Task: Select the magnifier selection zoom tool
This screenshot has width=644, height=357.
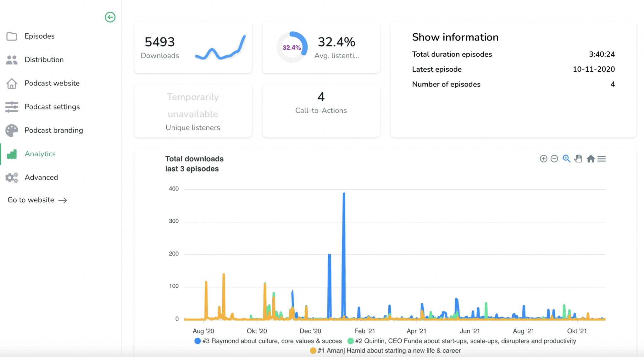Action: [x=566, y=159]
